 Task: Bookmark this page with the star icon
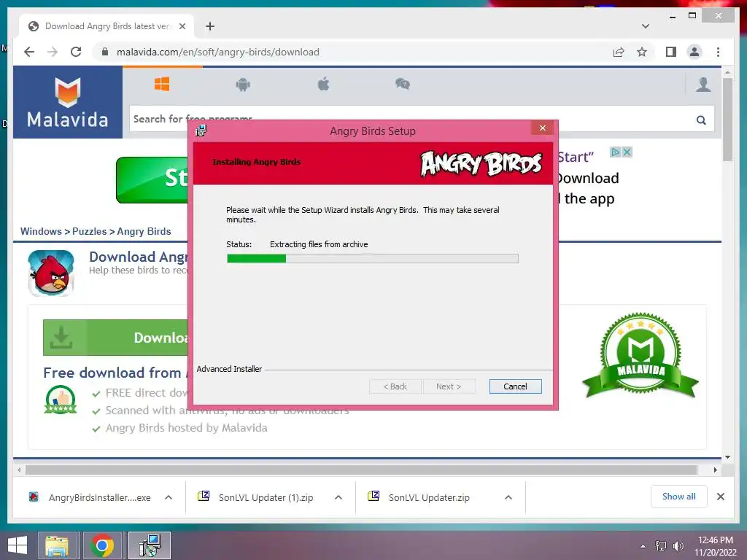click(642, 52)
